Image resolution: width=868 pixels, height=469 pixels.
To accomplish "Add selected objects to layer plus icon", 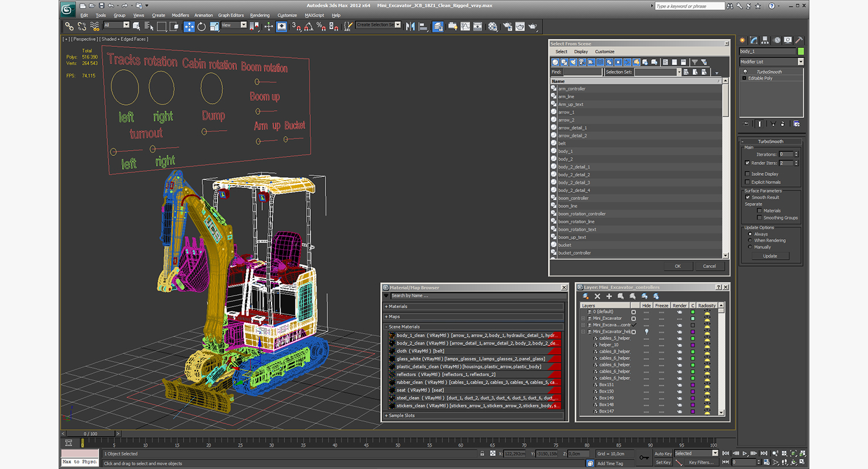I will 609,297.
